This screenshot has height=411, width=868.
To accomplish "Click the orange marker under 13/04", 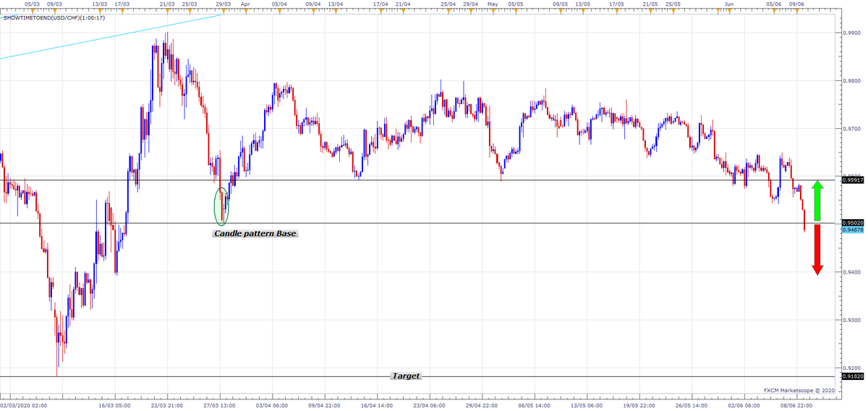I will 336,11.
